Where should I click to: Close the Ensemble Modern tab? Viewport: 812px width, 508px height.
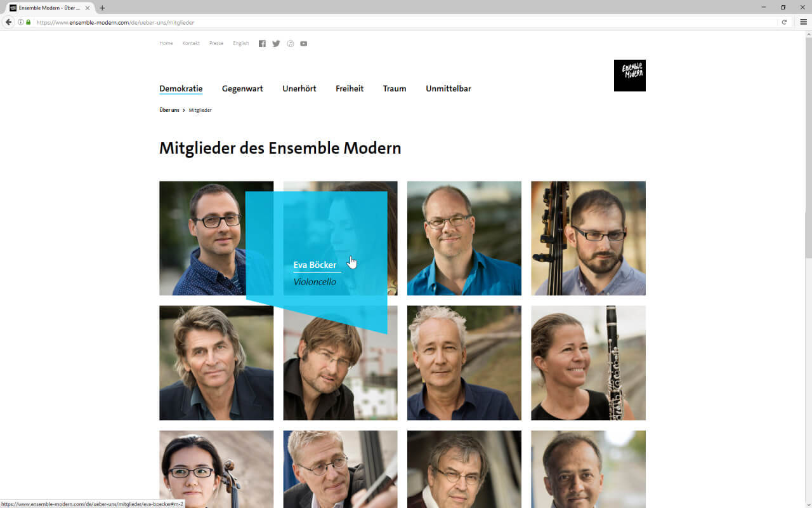[x=88, y=8]
